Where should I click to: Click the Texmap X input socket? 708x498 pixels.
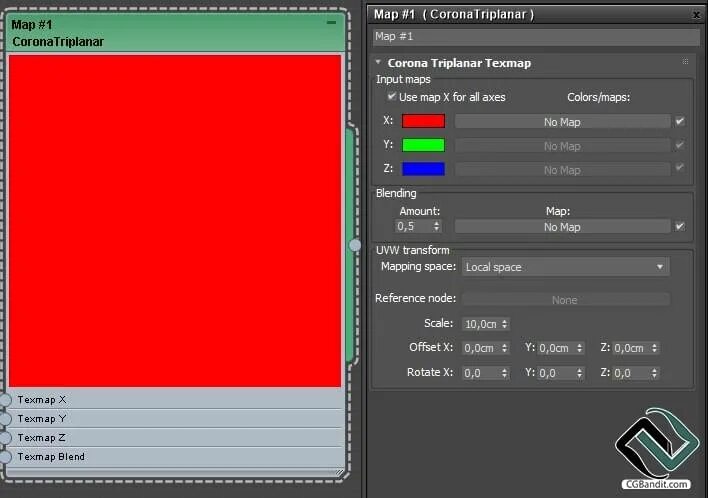(5, 400)
